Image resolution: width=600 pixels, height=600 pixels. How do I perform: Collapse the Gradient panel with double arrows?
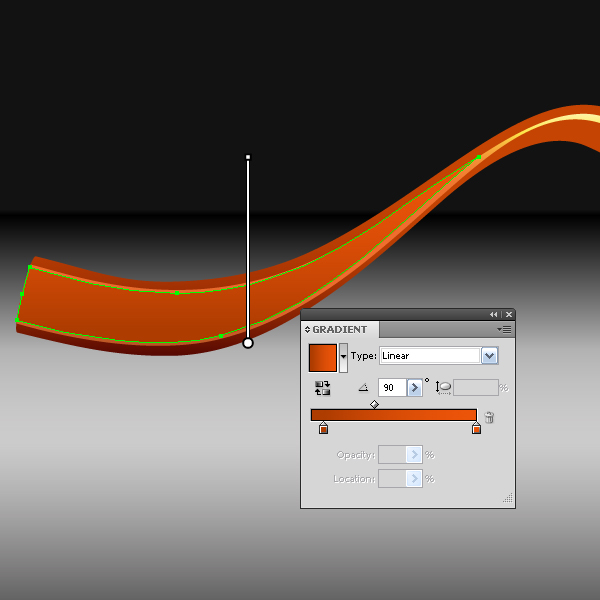click(x=494, y=315)
